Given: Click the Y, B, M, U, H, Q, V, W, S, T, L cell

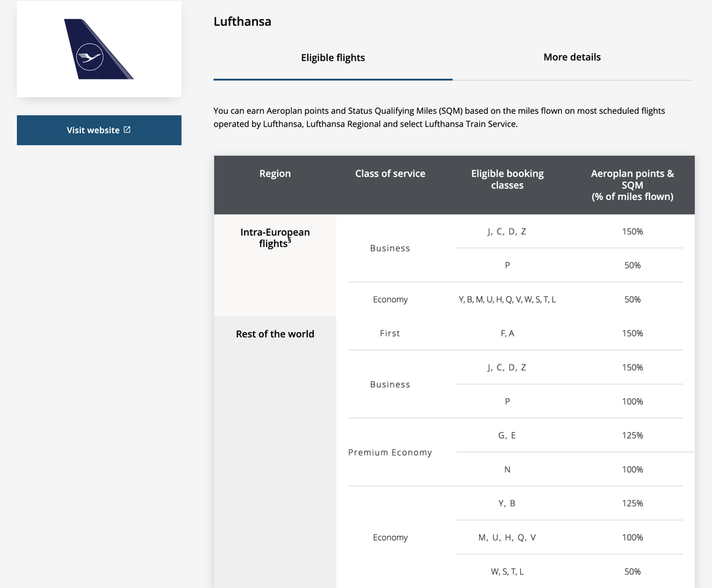Looking at the screenshot, I should pos(507,299).
